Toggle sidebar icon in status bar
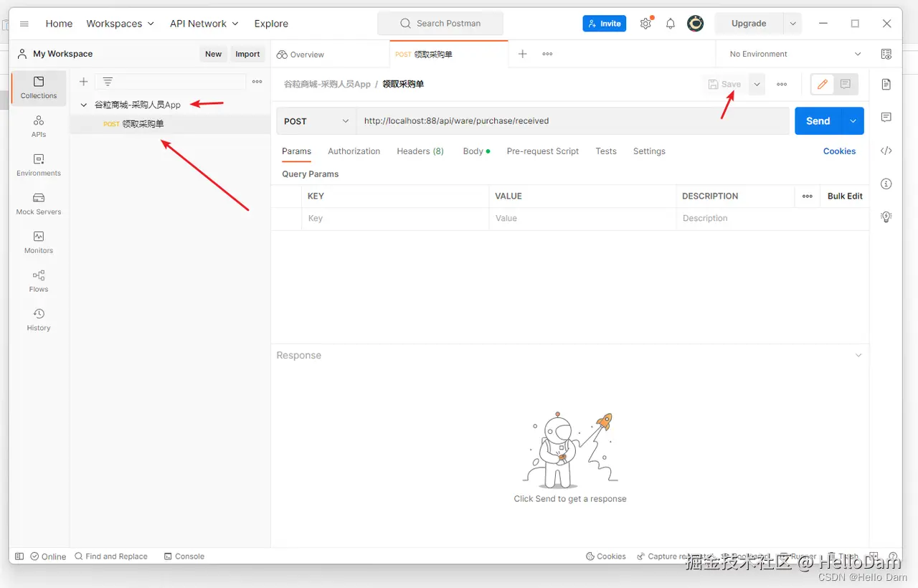The height and width of the screenshot is (588, 918). [19, 556]
